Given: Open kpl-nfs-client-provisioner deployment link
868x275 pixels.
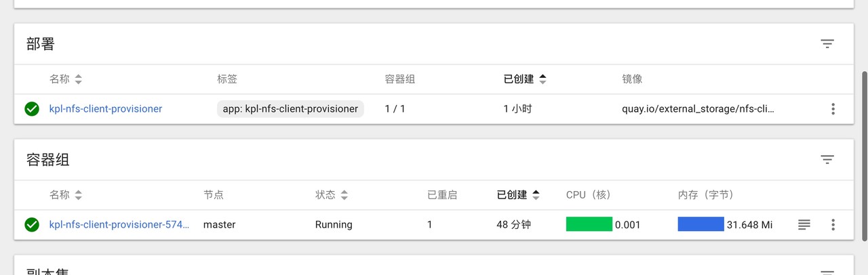Looking at the screenshot, I should click(106, 109).
